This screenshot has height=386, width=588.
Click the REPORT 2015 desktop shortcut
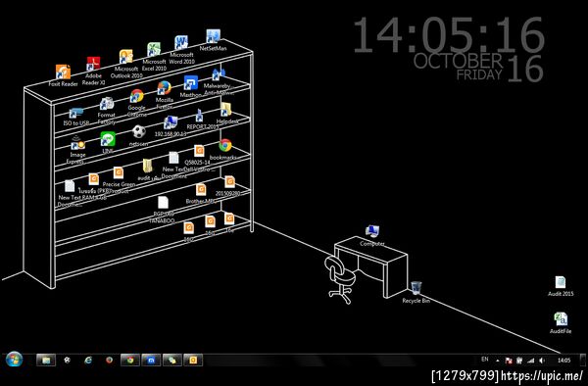pos(199,116)
